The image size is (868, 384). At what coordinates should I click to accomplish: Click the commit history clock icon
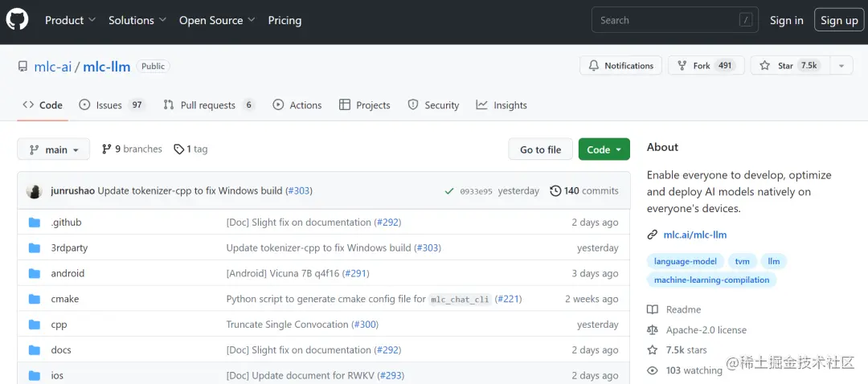pyautogui.click(x=555, y=191)
